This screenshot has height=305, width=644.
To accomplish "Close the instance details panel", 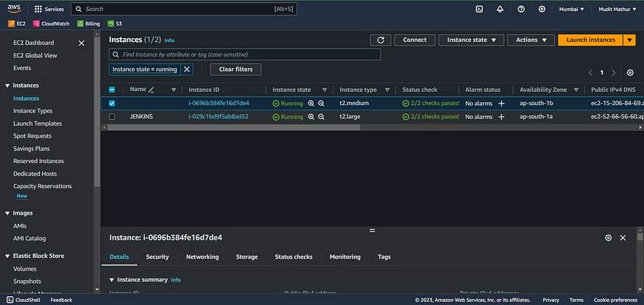I will point(623,238).
